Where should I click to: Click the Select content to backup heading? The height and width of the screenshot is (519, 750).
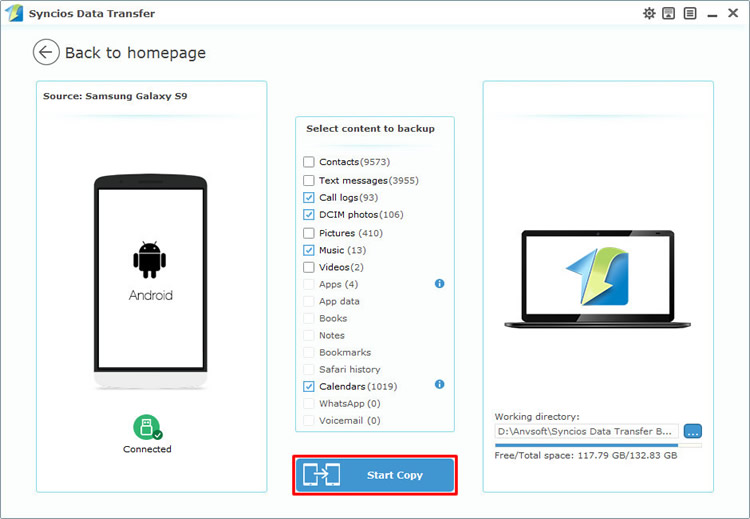(371, 129)
